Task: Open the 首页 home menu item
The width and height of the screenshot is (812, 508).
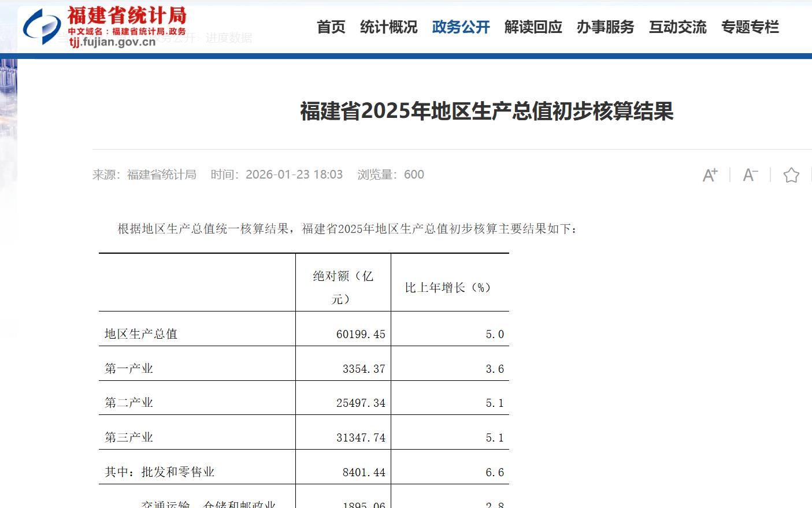Action: (x=331, y=27)
